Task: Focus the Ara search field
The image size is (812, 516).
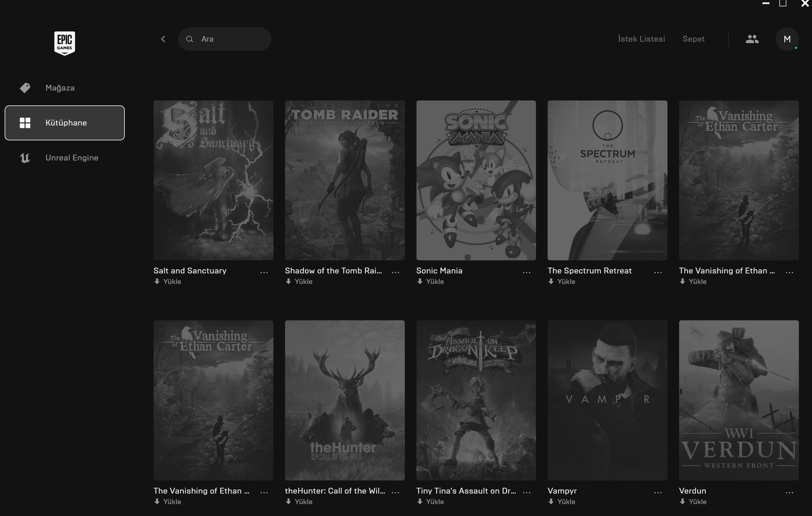Action: 225,39
